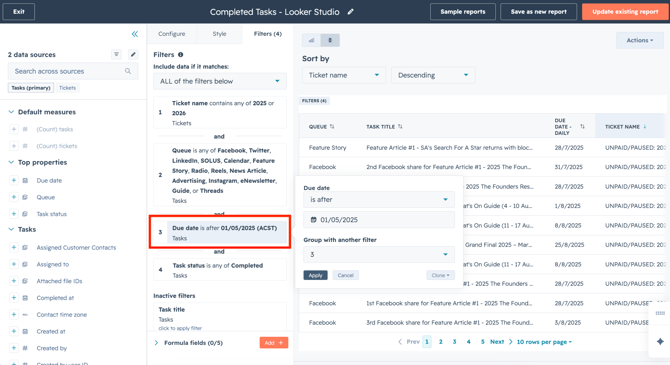This screenshot has width=670, height=365.
Task: Click the Next page link
Action: [501, 342]
